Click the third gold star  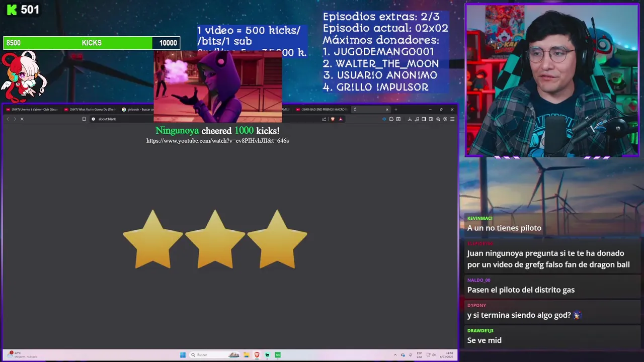[277, 240]
